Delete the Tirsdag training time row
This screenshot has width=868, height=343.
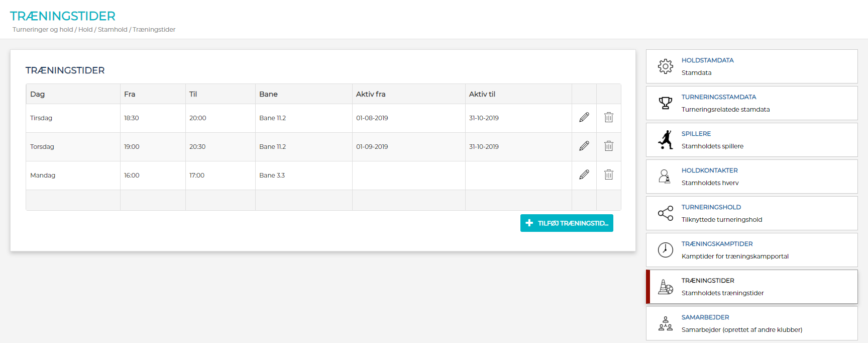point(608,118)
